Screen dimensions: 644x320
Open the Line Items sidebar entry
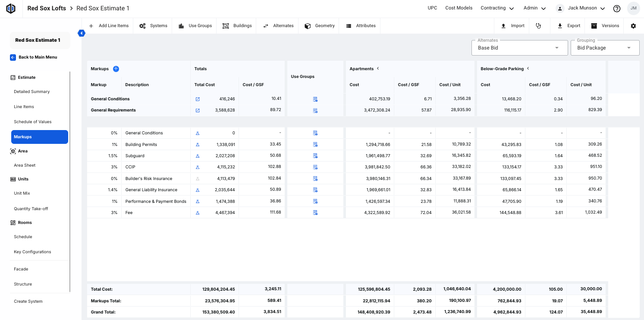click(x=24, y=107)
